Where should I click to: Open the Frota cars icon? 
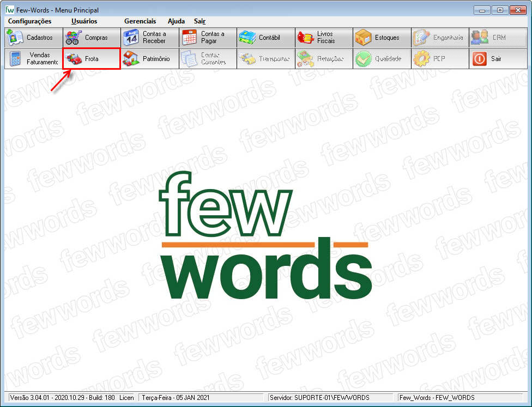[74, 59]
